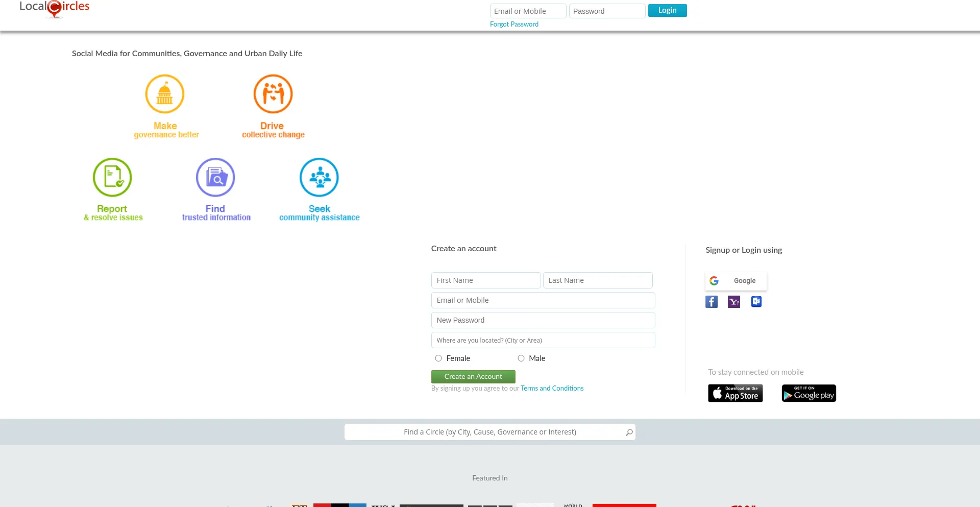Click the Get it on Google Play badge
The width and height of the screenshot is (980, 507).
coord(808,393)
